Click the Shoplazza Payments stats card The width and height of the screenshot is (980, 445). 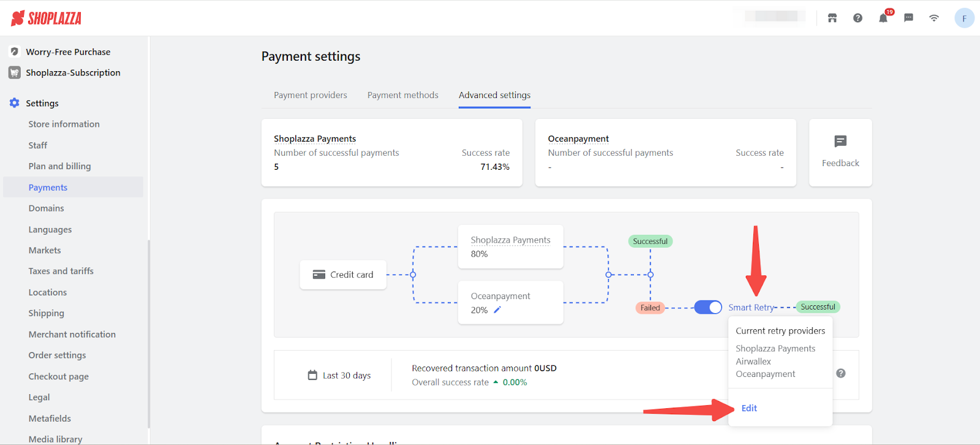point(392,153)
